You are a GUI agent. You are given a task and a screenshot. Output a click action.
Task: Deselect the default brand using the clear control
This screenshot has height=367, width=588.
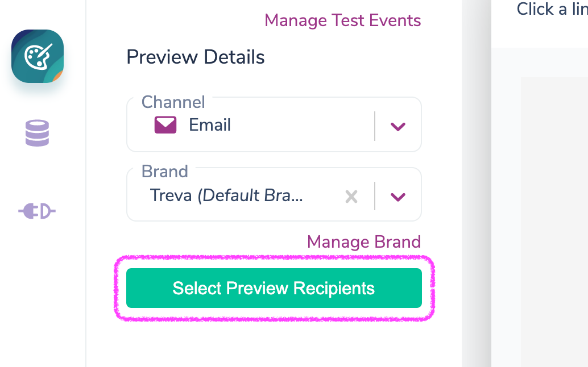pos(351,196)
